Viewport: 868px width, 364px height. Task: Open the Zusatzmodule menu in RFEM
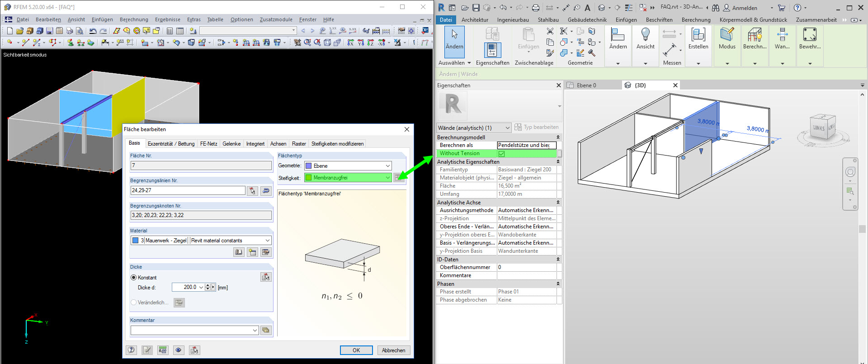click(276, 19)
